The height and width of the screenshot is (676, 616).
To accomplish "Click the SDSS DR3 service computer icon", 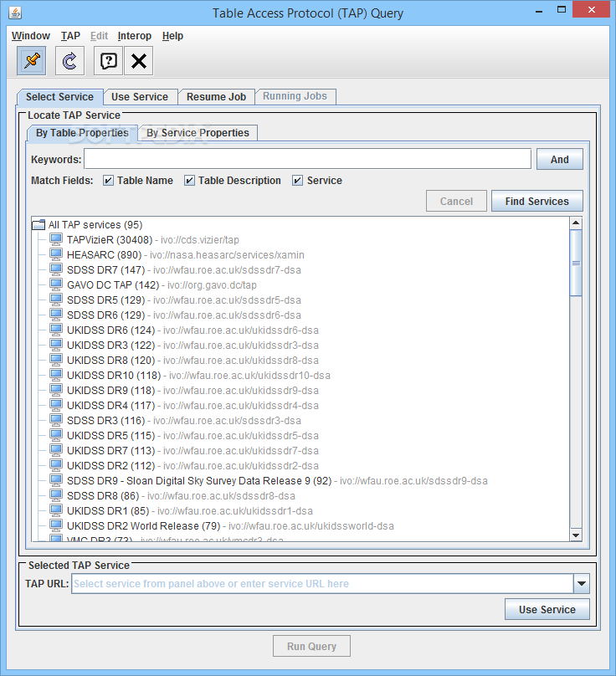I will point(56,420).
